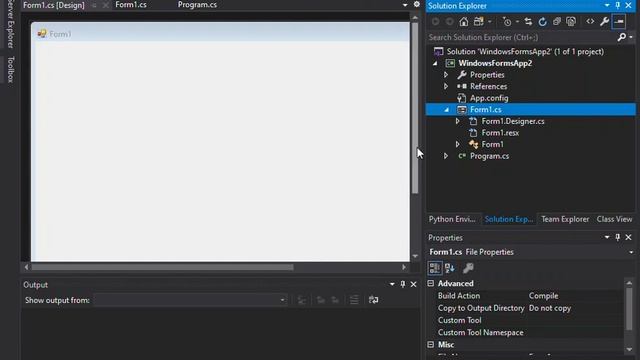Expand the Form1 class node
This screenshot has width=640, height=360.
[458, 144]
